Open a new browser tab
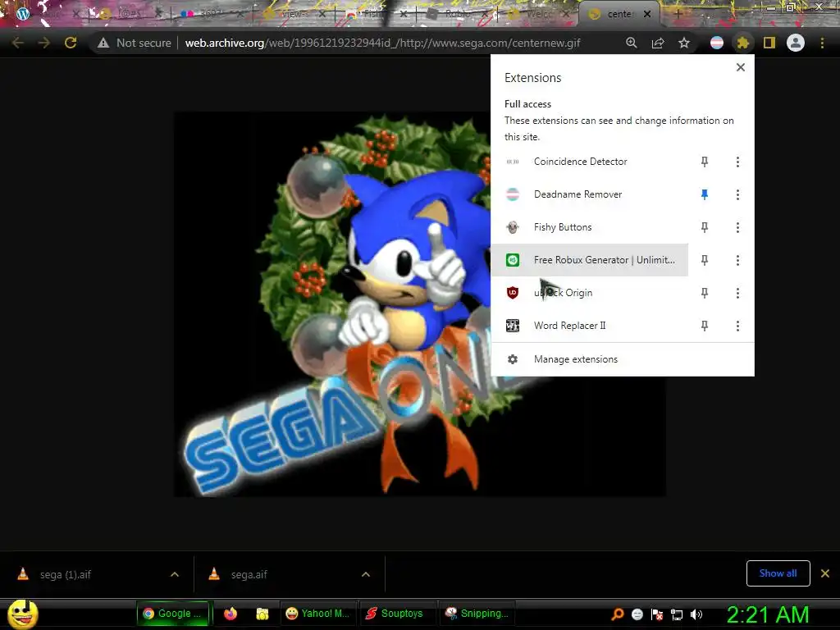The height and width of the screenshot is (630, 840). tap(678, 14)
